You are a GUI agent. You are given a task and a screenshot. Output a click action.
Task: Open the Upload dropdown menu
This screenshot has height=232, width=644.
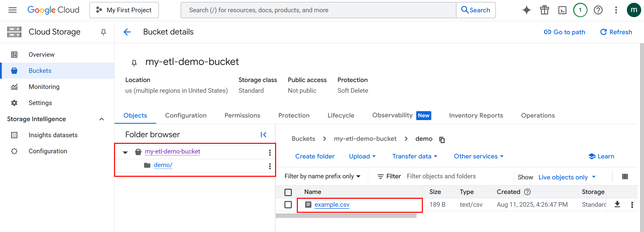coord(362,156)
